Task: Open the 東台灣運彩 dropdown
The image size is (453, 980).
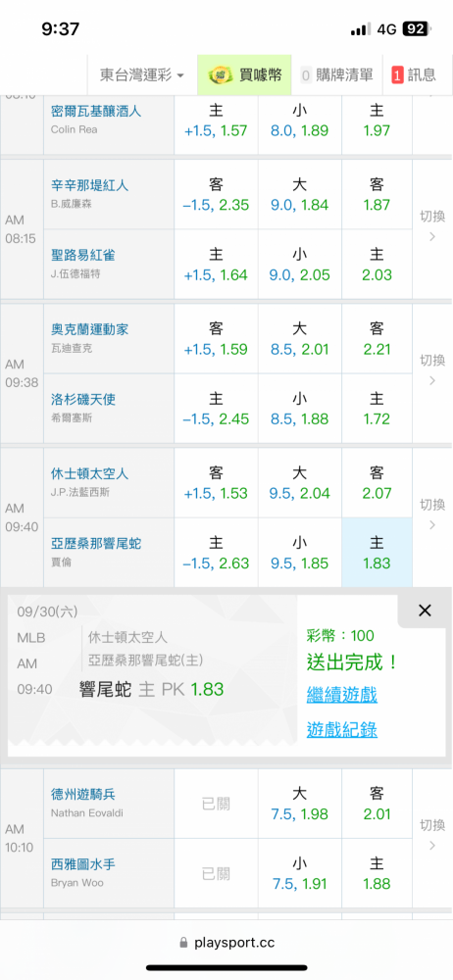Action: tap(142, 75)
